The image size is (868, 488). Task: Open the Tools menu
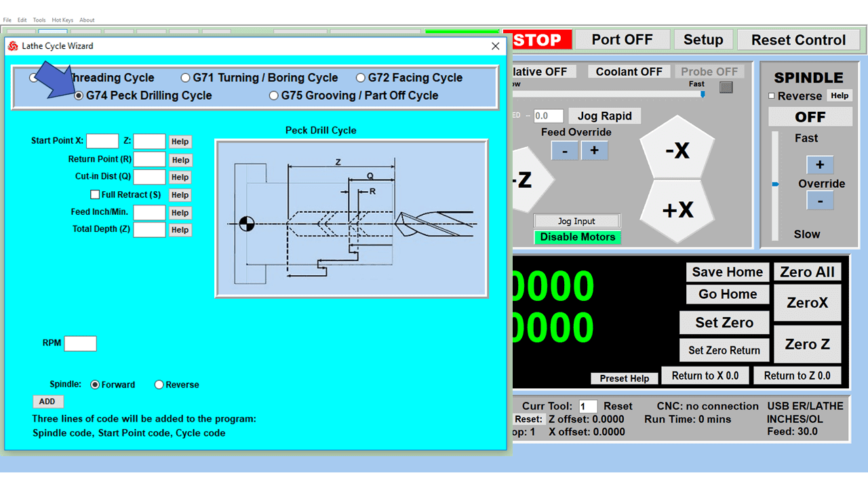pyautogui.click(x=39, y=20)
